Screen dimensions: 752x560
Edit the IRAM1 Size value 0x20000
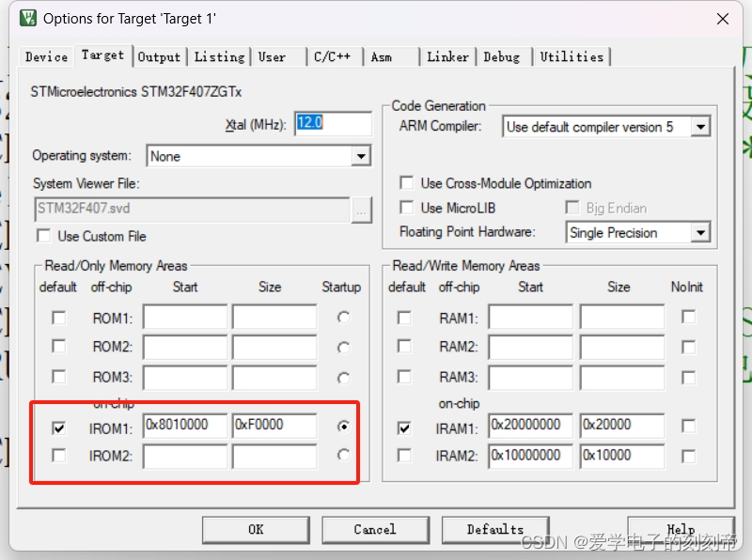pyautogui.click(x=622, y=426)
